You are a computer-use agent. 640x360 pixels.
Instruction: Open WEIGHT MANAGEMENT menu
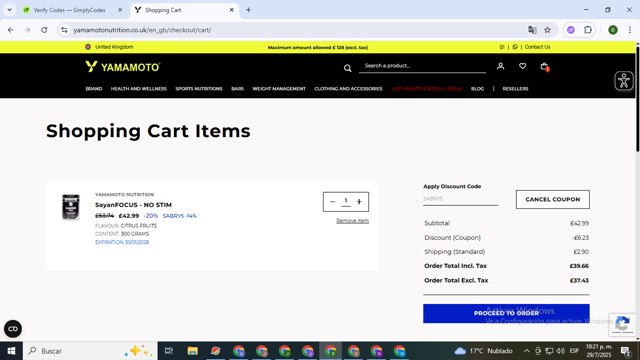click(x=279, y=89)
